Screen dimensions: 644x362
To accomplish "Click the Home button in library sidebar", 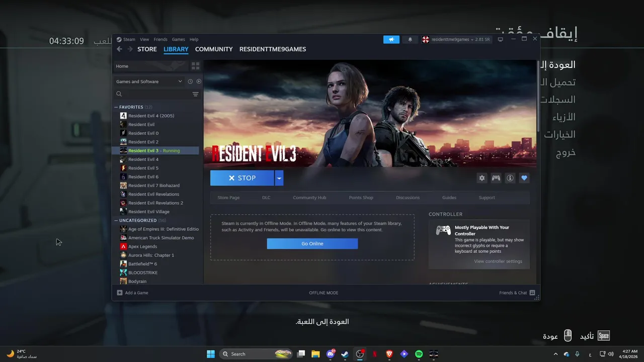I will click(150, 66).
